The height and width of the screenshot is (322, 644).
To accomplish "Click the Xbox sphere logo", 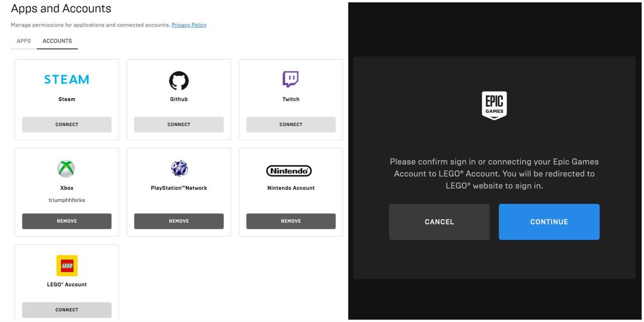I will click(66, 169).
